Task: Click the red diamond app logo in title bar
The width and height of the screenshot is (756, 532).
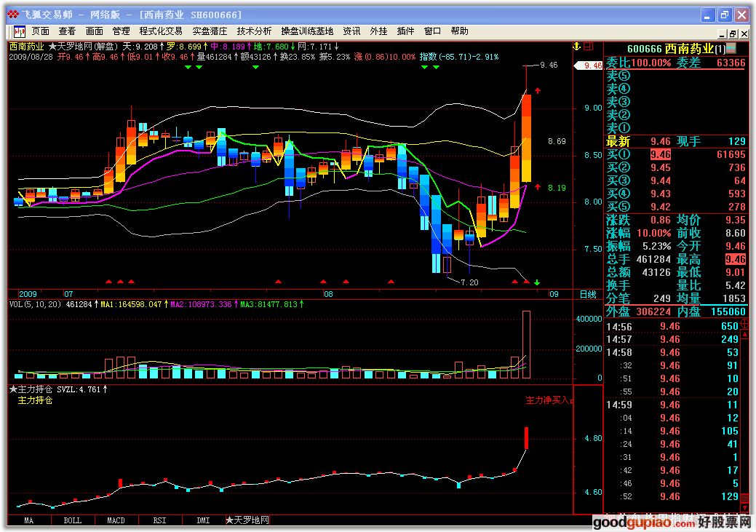Action: [x=13, y=15]
